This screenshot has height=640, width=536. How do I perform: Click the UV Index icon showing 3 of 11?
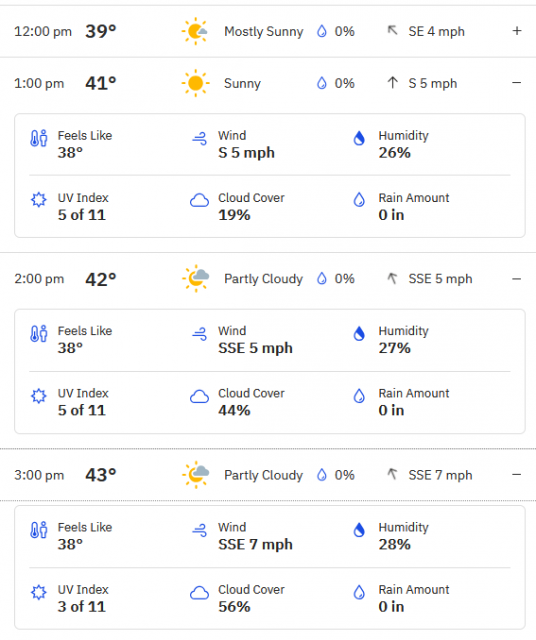coord(39,592)
